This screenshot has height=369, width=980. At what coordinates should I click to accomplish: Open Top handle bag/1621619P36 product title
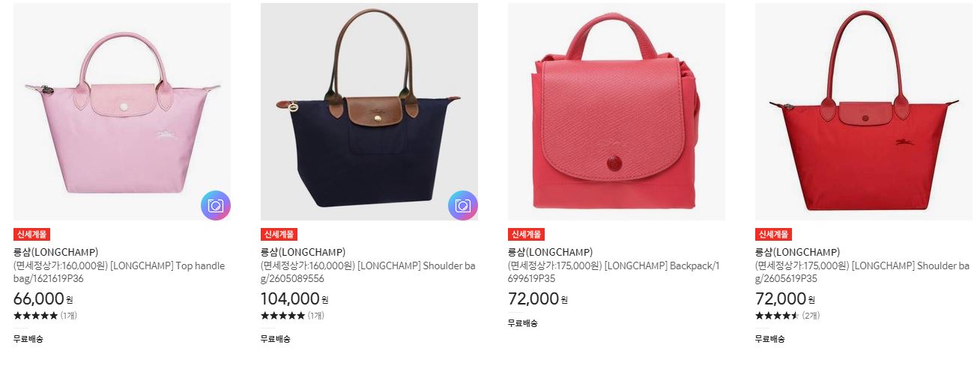click(119, 271)
